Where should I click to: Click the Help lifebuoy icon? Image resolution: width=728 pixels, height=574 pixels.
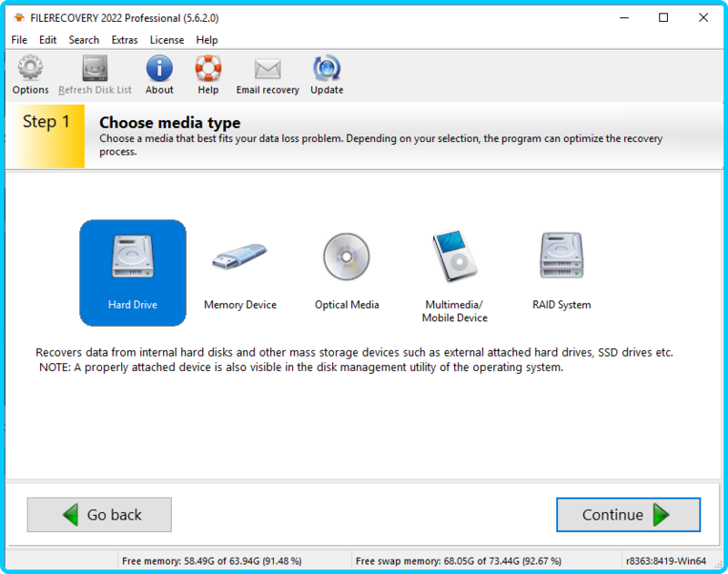208,68
